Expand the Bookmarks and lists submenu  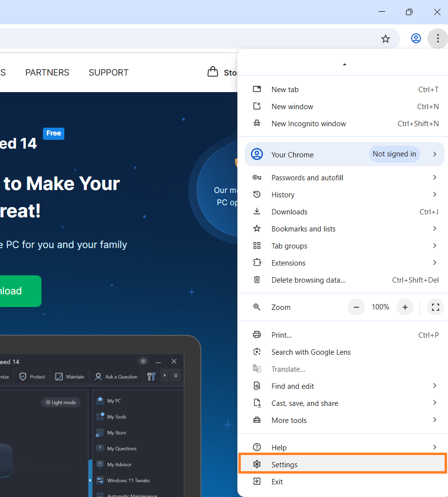(x=303, y=229)
